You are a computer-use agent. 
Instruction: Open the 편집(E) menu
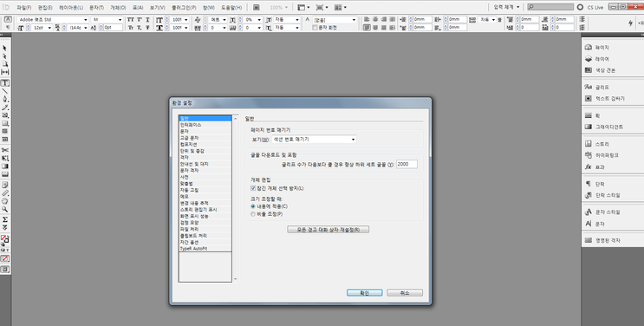tap(45, 8)
